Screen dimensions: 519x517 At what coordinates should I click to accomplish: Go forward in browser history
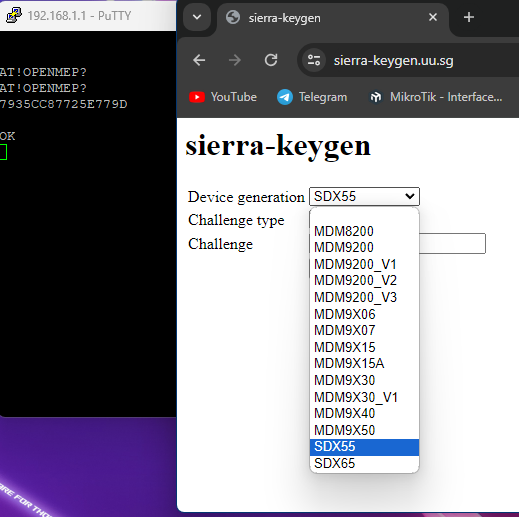coord(235,60)
